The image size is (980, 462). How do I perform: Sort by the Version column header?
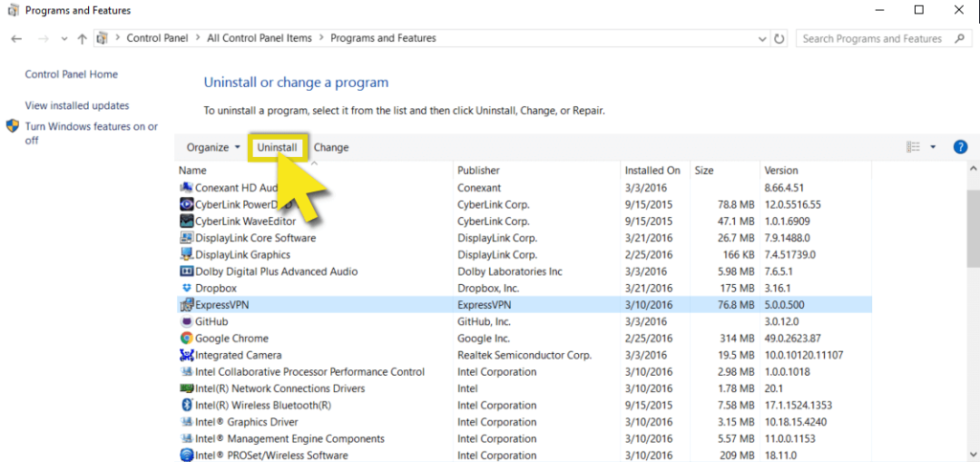pyautogui.click(x=815, y=170)
